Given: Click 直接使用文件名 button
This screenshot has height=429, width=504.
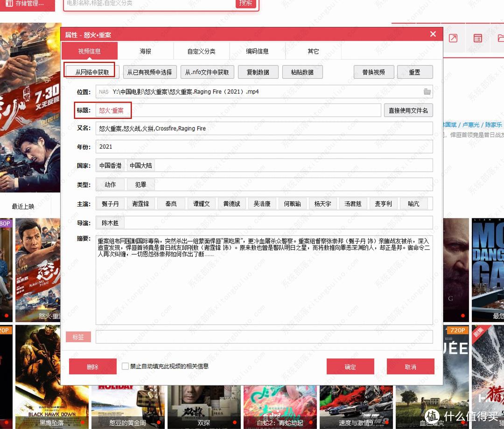Looking at the screenshot, I should click(408, 111).
